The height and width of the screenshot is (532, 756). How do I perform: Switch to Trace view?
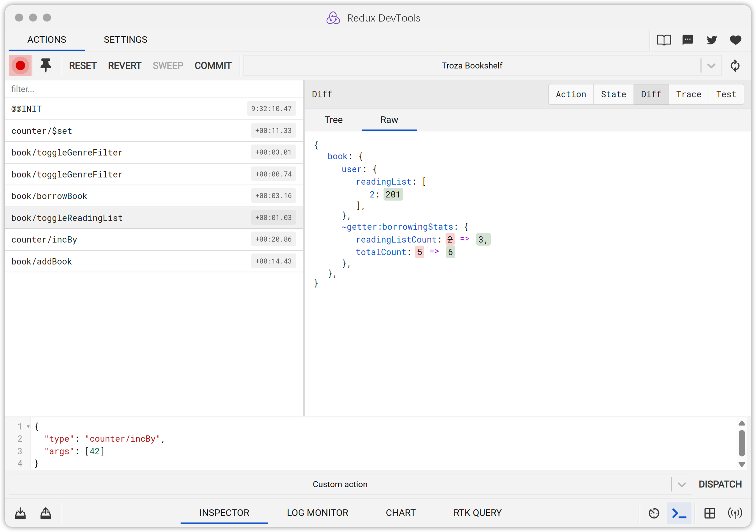coord(689,94)
